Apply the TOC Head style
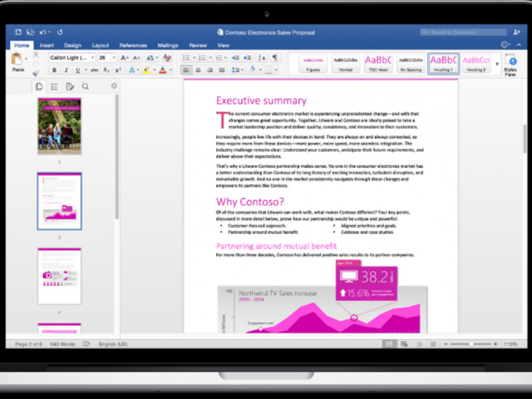This screenshot has height=399, width=532. click(x=378, y=64)
